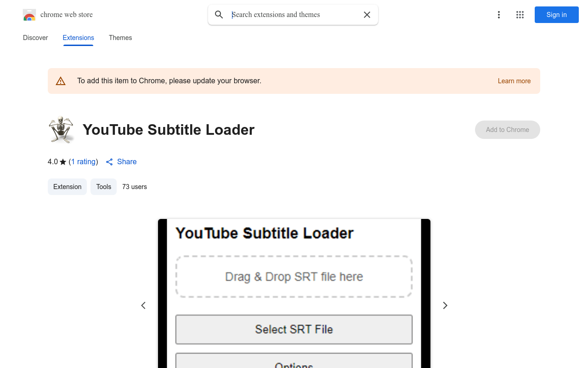Open the 1 rating link
Viewport: 588px width, 368px height.
84,162
